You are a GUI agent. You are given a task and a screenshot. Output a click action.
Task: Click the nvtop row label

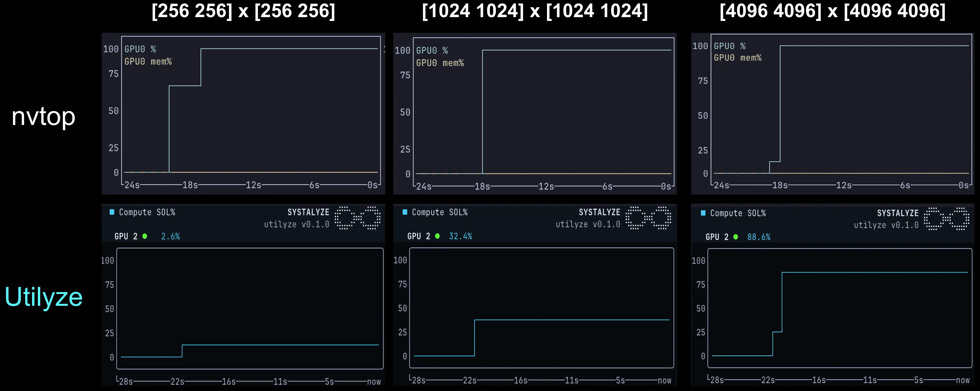coord(43,116)
